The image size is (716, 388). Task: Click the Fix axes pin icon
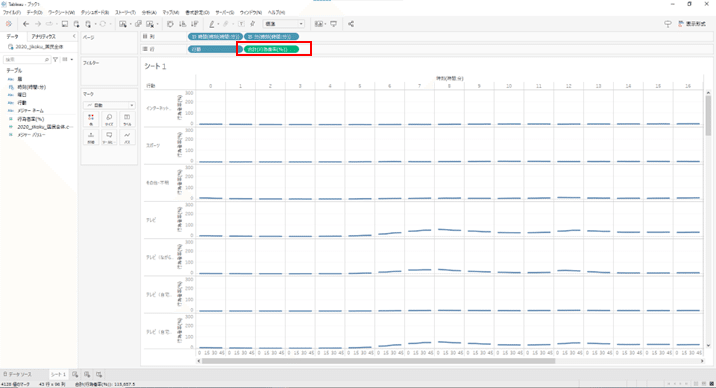pyautogui.click(x=253, y=24)
